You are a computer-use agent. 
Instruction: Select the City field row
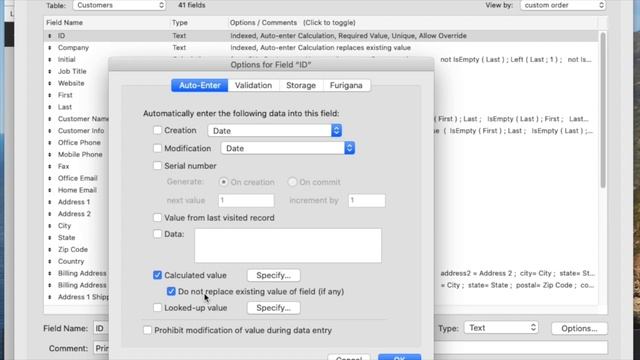76,225
